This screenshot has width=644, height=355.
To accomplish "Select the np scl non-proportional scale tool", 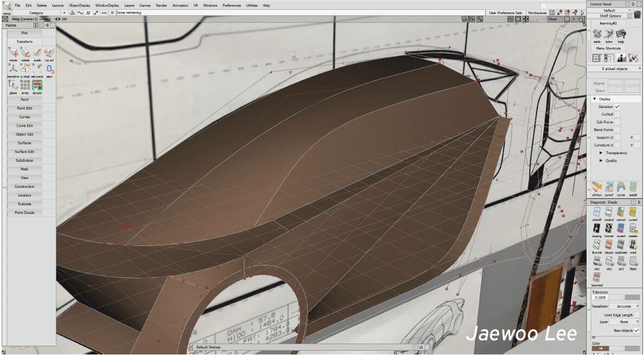I will (49, 52).
